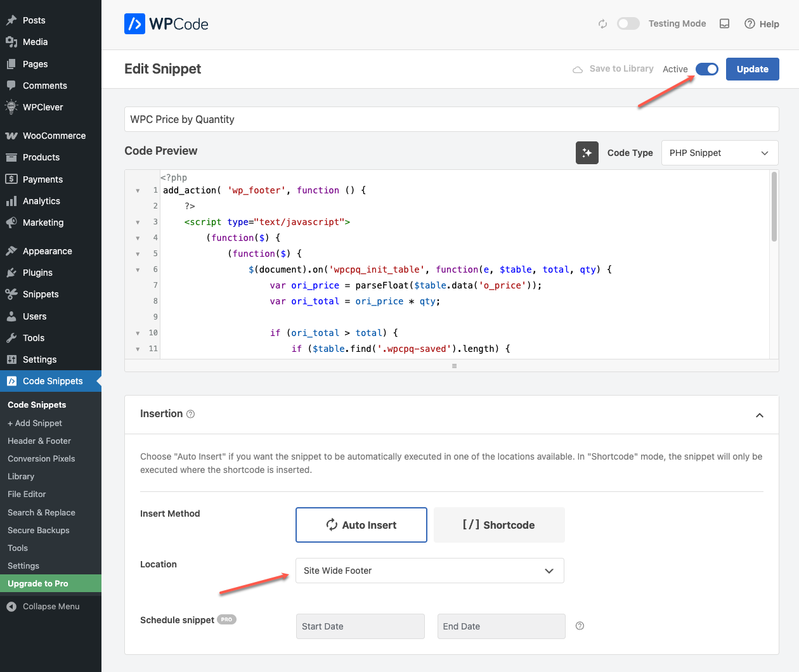
Task: Fold code at line 10 arrow
Action: [x=138, y=333]
